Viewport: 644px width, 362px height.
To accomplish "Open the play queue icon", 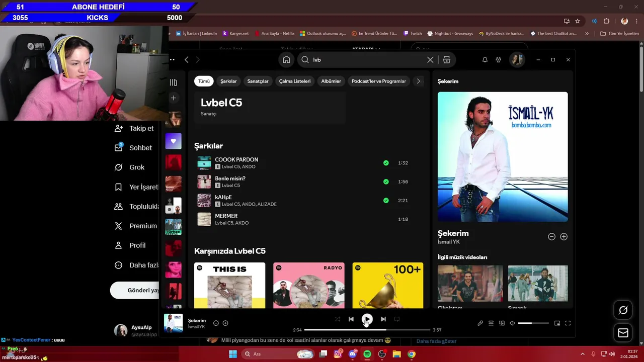I will (x=491, y=323).
